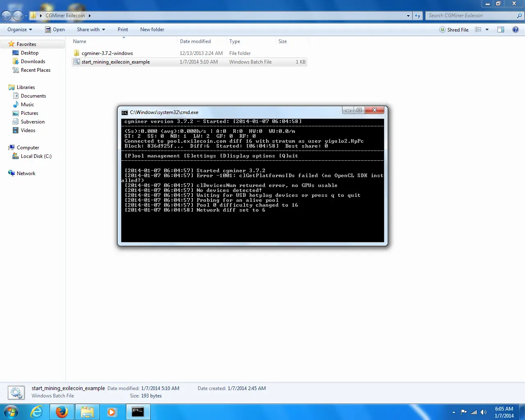Select Favorites in the navigation pane
The image size is (525, 420).
pos(26,44)
